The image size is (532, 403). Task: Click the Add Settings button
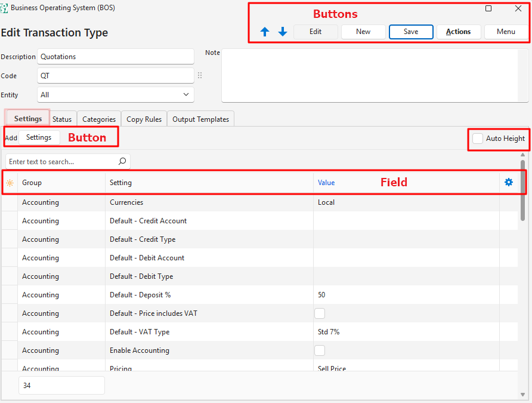pos(39,137)
